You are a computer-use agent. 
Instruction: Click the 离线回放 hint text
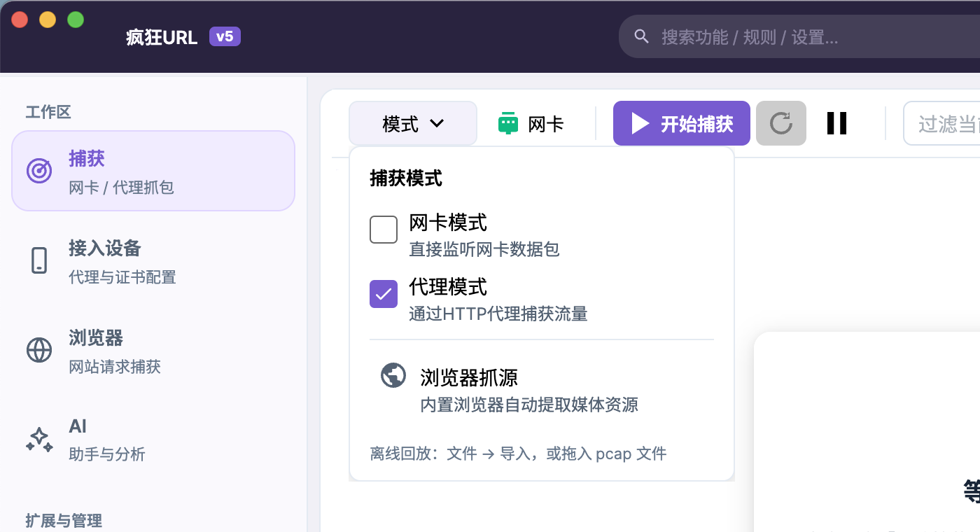pyautogui.click(x=518, y=454)
